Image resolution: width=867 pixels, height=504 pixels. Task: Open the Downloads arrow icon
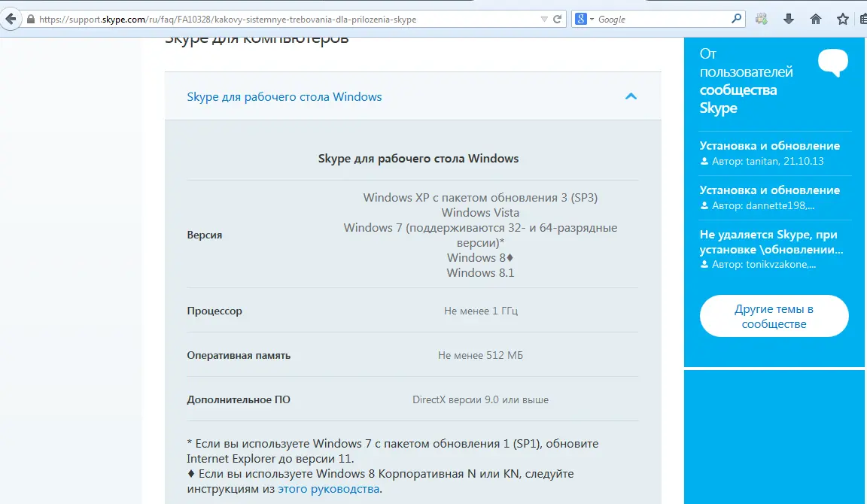tap(789, 20)
